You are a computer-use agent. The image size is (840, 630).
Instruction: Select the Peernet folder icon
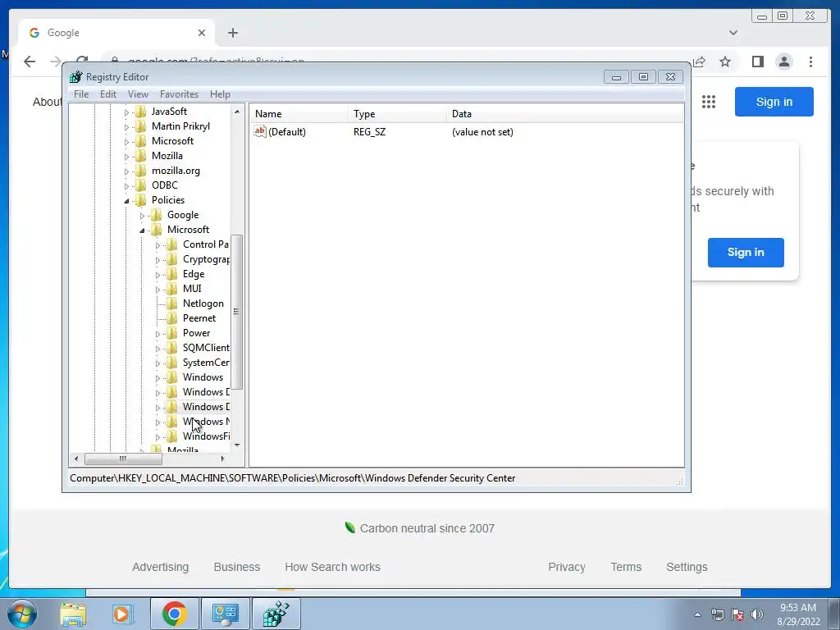tap(172, 318)
